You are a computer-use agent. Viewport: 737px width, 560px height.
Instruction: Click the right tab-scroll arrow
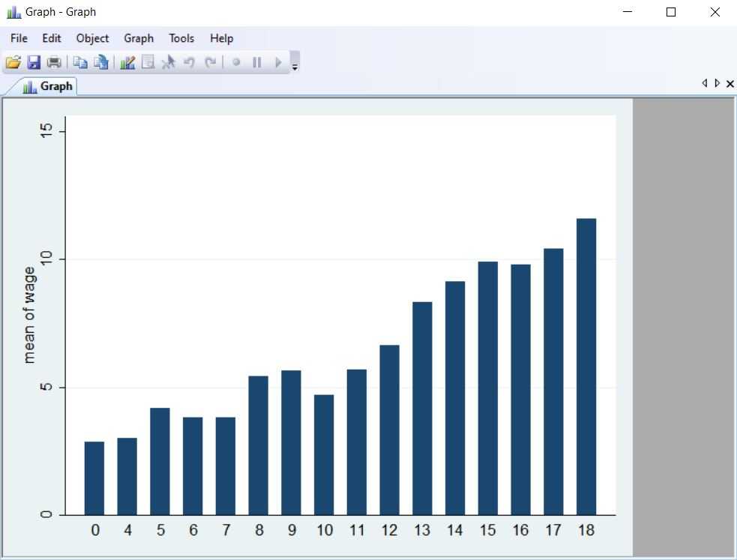point(718,83)
